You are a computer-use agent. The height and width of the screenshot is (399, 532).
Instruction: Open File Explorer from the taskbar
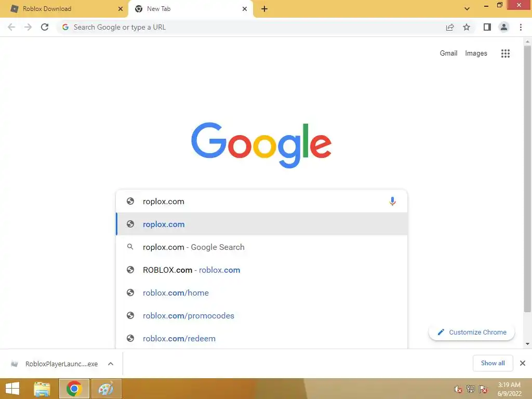(x=42, y=389)
